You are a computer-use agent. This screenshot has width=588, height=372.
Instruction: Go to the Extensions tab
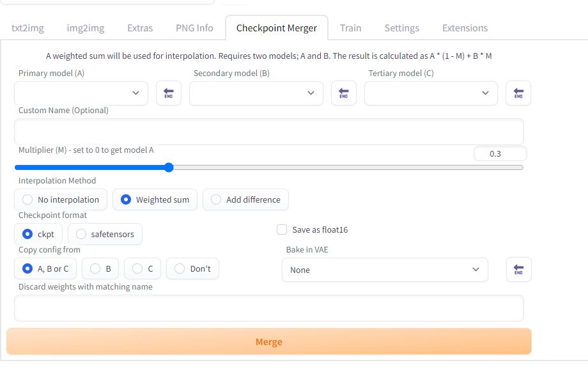pyautogui.click(x=465, y=28)
